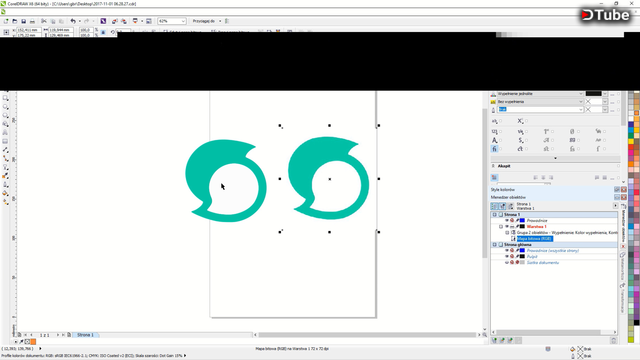Toggle visibility eye of Prowadnice layer
This screenshot has height=360, width=640.
(507, 220)
